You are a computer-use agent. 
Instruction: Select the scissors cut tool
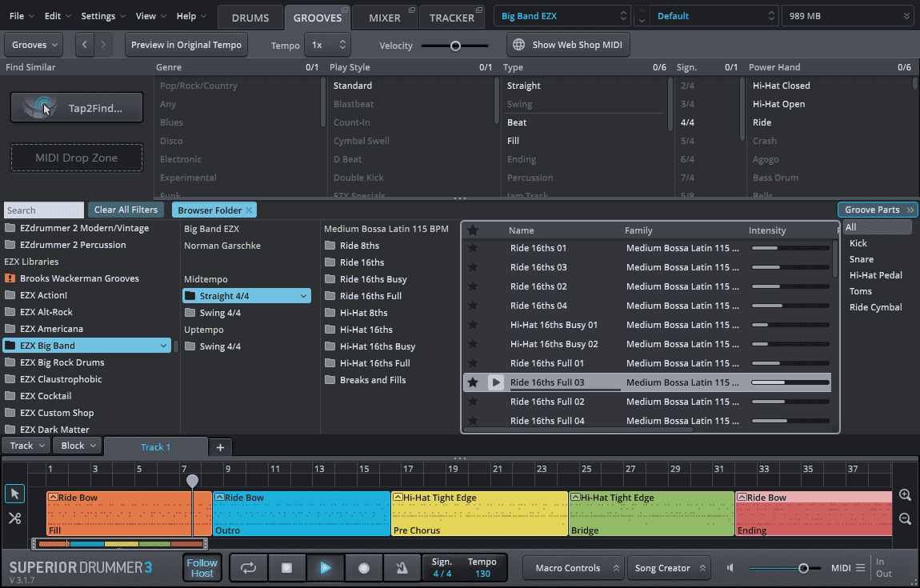pyautogui.click(x=14, y=518)
